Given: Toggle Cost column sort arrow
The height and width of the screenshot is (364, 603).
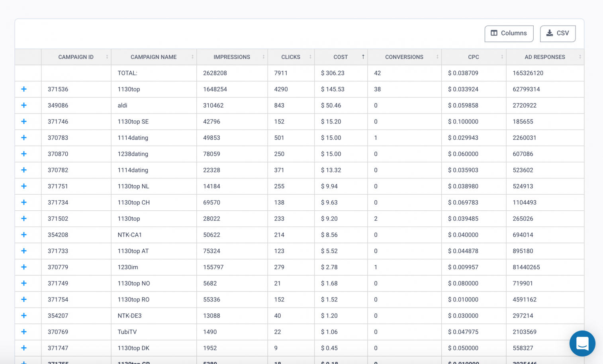Looking at the screenshot, I should 363,57.
